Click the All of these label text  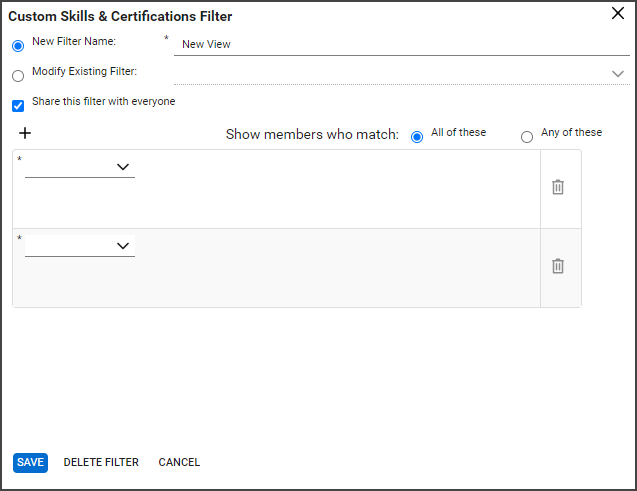click(x=458, y=132)
